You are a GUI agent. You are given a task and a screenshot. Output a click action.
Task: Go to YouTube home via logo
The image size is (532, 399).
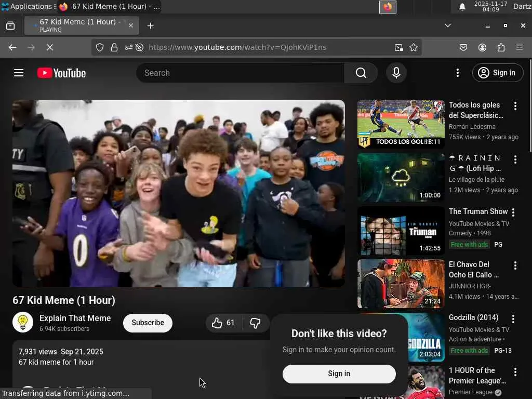[x=61, y=73]
